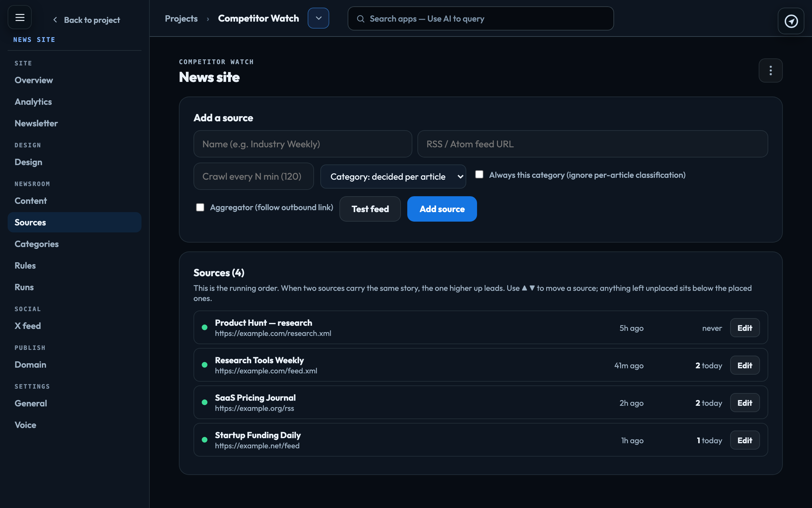Edit the Research Tools Weekly source
This screenshot has width=812, height=508.
pos(744,365)
